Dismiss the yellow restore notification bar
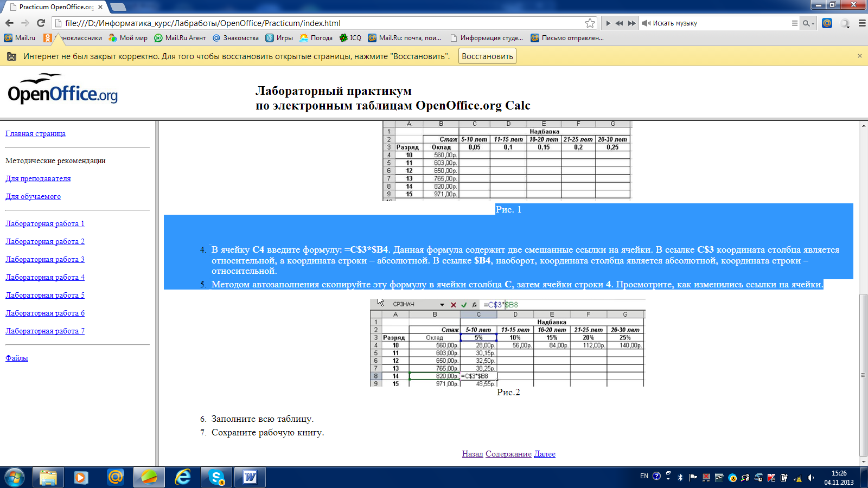 tap(859, 56)
